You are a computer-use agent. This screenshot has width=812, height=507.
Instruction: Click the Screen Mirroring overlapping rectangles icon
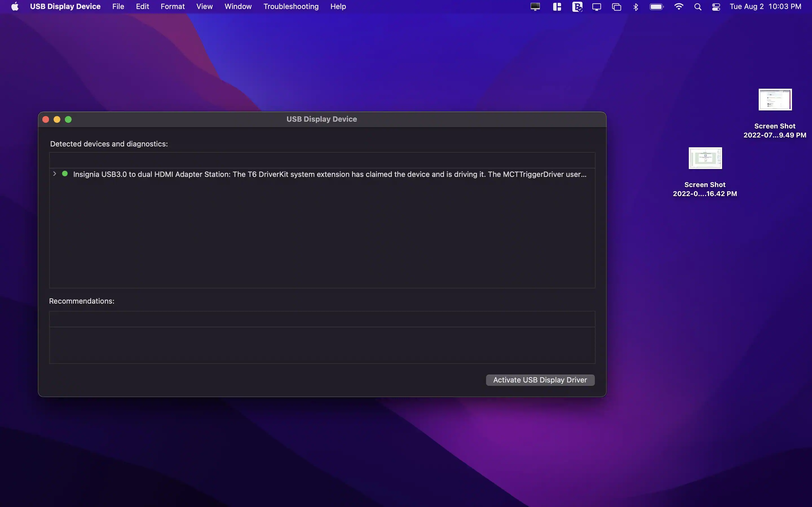616,7
